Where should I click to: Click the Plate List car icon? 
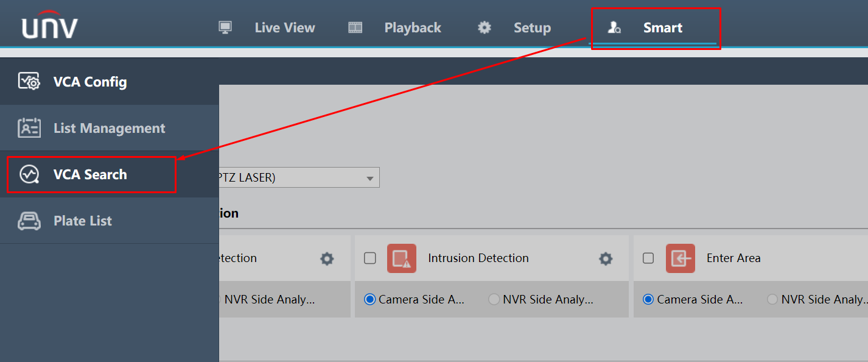(29, 221)
